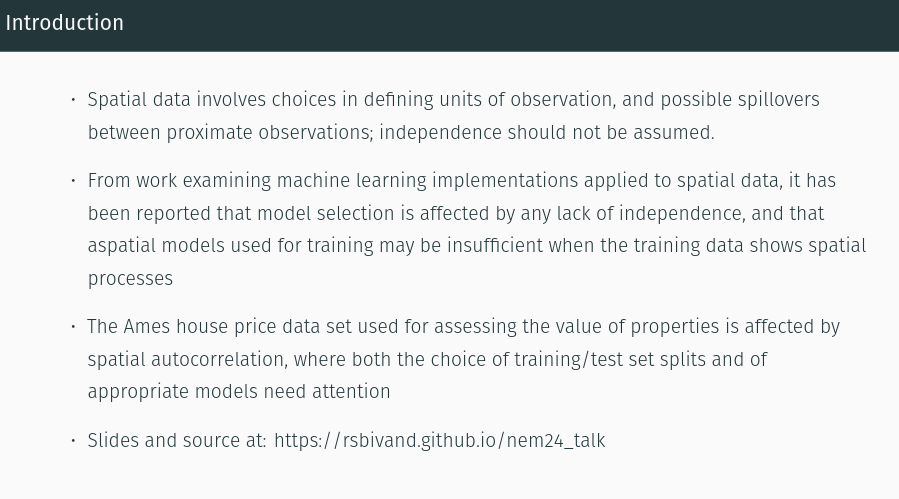The image size is (899, 499).
Task: Click the dark header bar's empty area
Action: pos(510,25)
